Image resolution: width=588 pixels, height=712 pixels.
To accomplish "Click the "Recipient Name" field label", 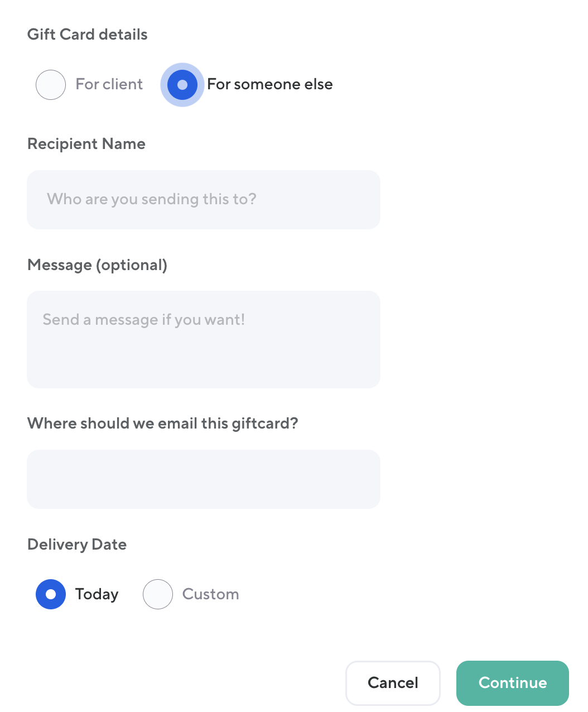I will (86, 144).
